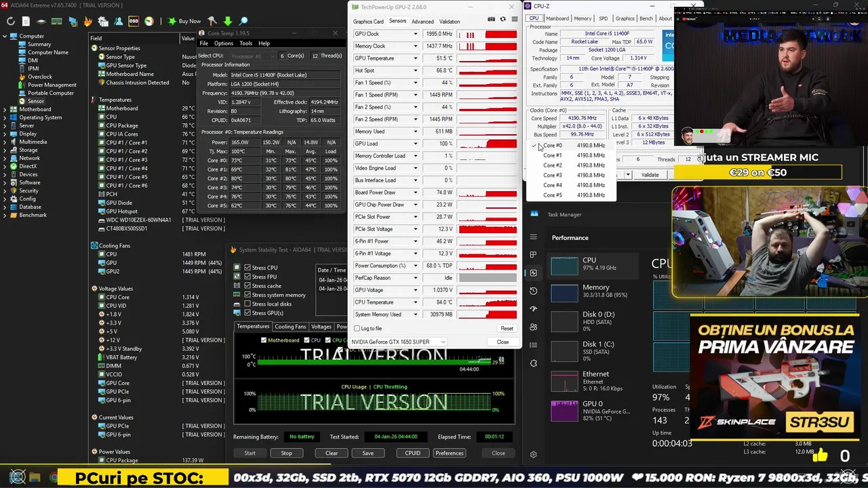Click AIDA64 OSD panel toolbar icon

pos(134,21)
